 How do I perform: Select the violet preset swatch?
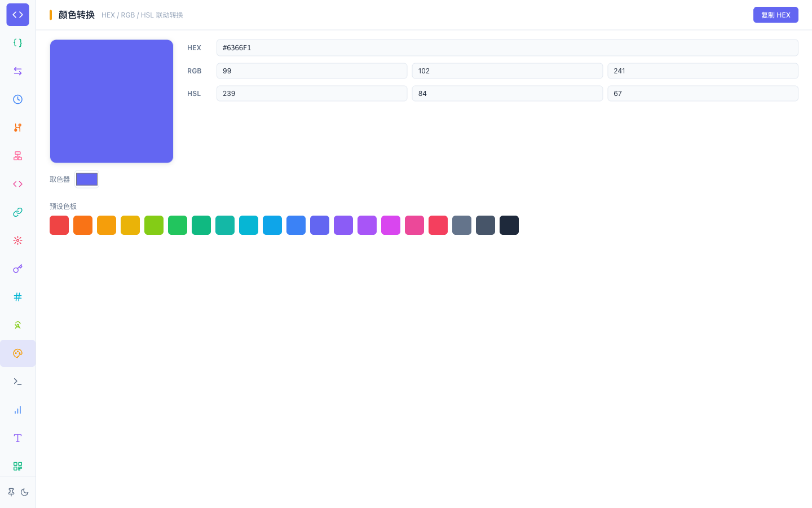tap(343, 225)
